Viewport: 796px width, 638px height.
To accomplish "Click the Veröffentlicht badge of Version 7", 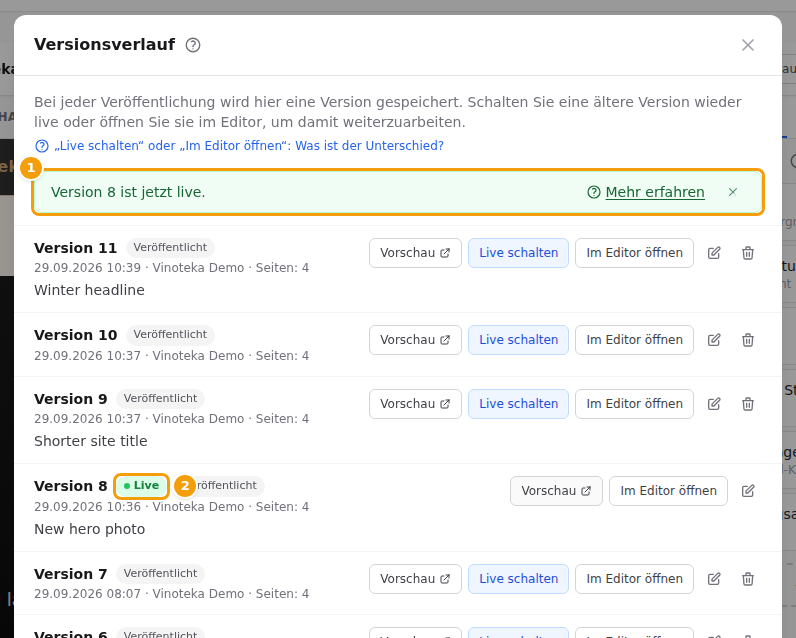I will (x=160, y=574).
